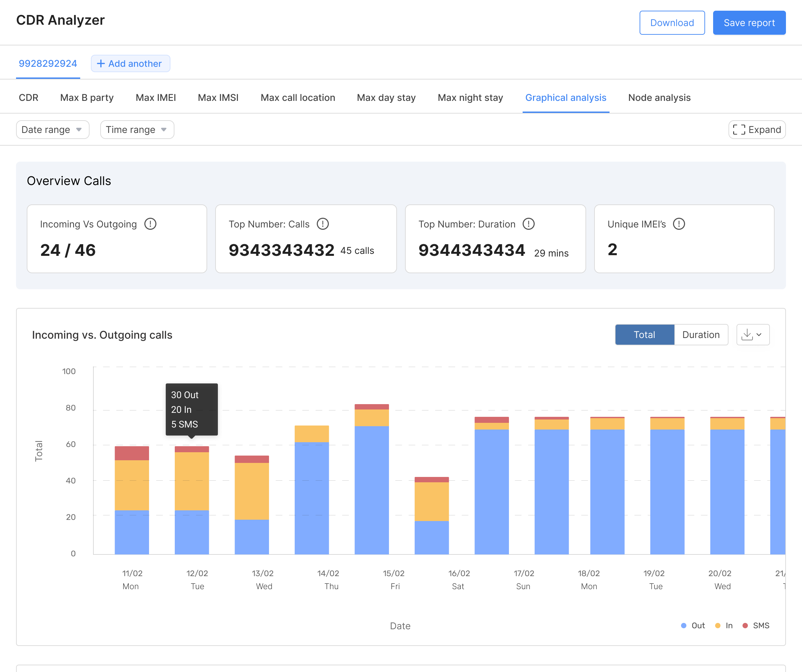Open the Date range dropdown

coord(53,130)
